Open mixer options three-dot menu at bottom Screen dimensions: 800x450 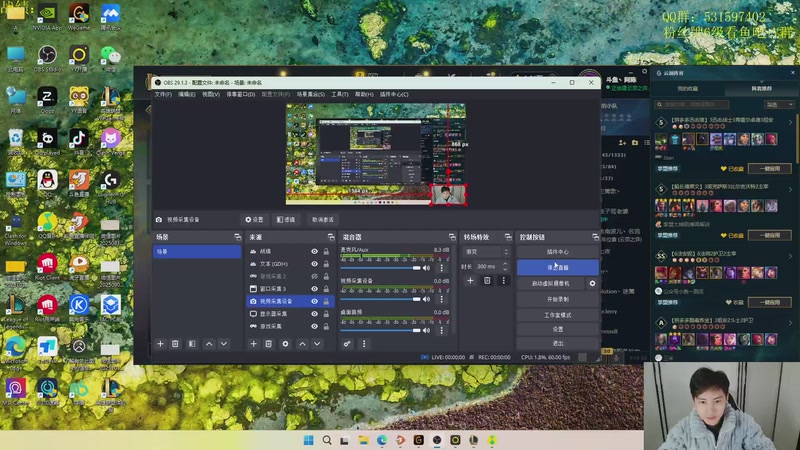(x=364, y=344)
